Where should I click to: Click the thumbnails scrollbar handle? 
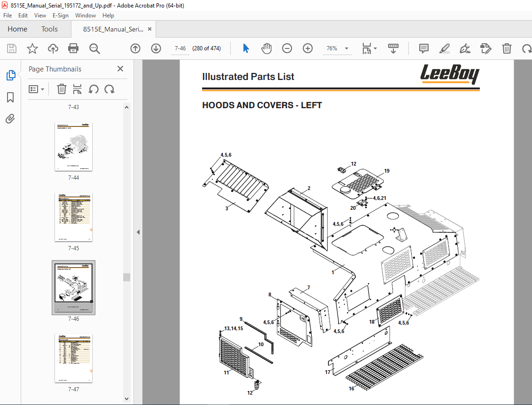126,277
